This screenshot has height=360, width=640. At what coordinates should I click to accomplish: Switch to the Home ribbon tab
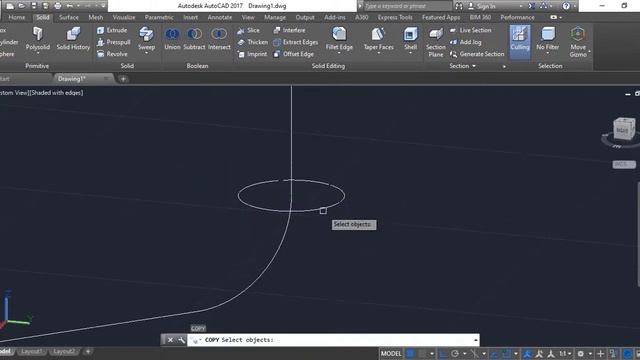[17, 17]
